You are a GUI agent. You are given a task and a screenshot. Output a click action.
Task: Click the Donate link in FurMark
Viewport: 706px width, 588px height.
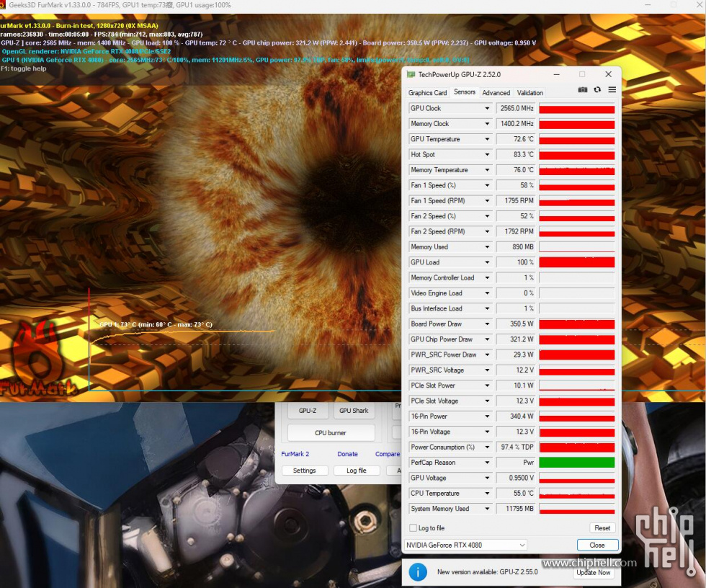pos(347,454)
